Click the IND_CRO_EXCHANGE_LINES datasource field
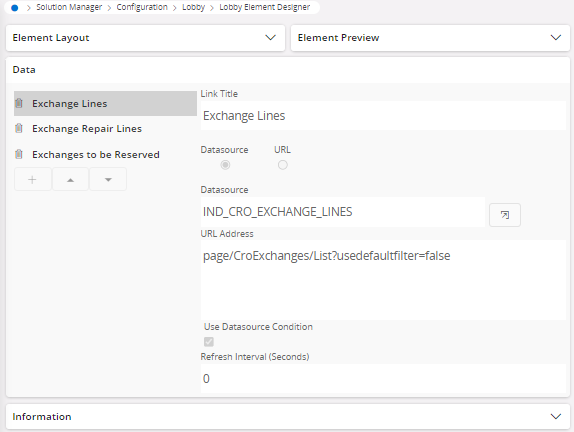574x432 pixels. point(343,212)
